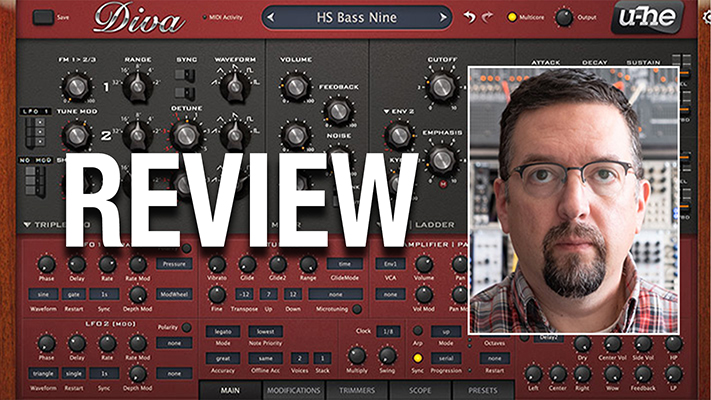Screen dimensions: 711x400
Task: Open the HS Bass Nine preset browser
Action: tap(357, 17)
